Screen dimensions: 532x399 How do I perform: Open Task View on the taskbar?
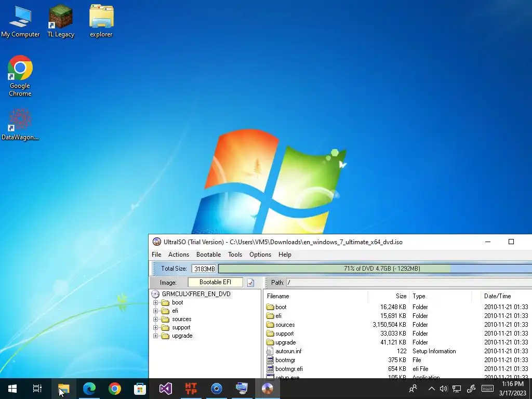pyautogui.click(x=37, y=389)
